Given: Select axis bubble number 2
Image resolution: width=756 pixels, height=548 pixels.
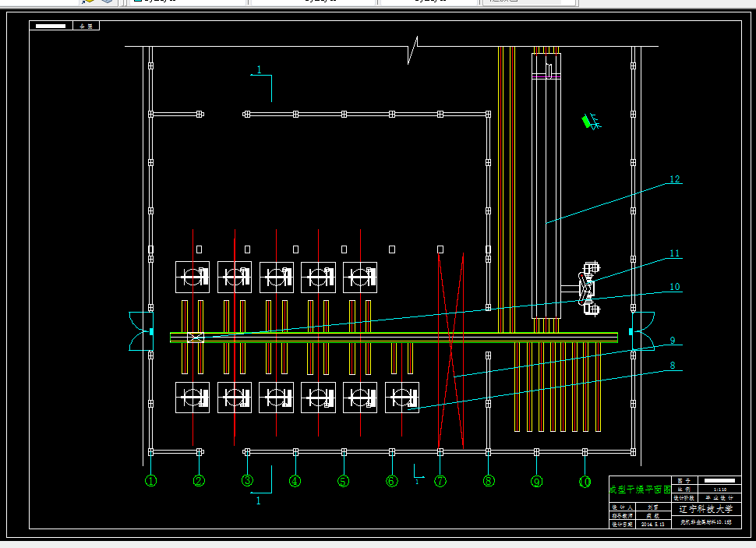Looking at the screenshot, I should [199, 481].
